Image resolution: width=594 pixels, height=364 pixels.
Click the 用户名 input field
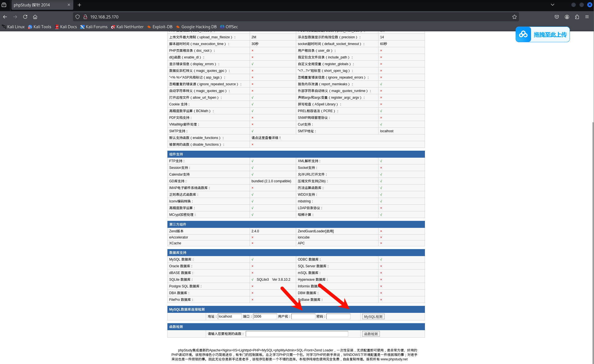pyautogui.click(x=303, y=316)
